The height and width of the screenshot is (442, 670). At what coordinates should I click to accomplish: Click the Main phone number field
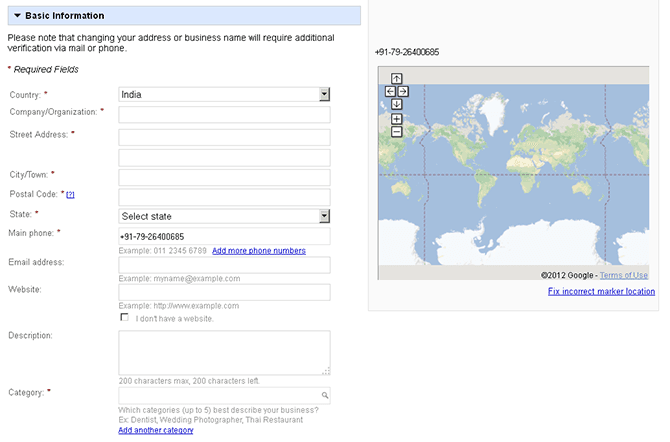coord(224,236)
